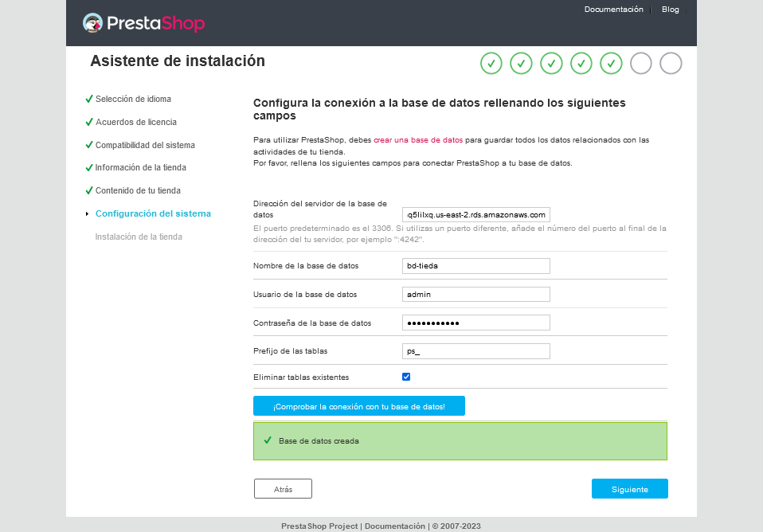Click the Siguiente button
The width and height of the screenshot is (763, 532).
(629, 488)
